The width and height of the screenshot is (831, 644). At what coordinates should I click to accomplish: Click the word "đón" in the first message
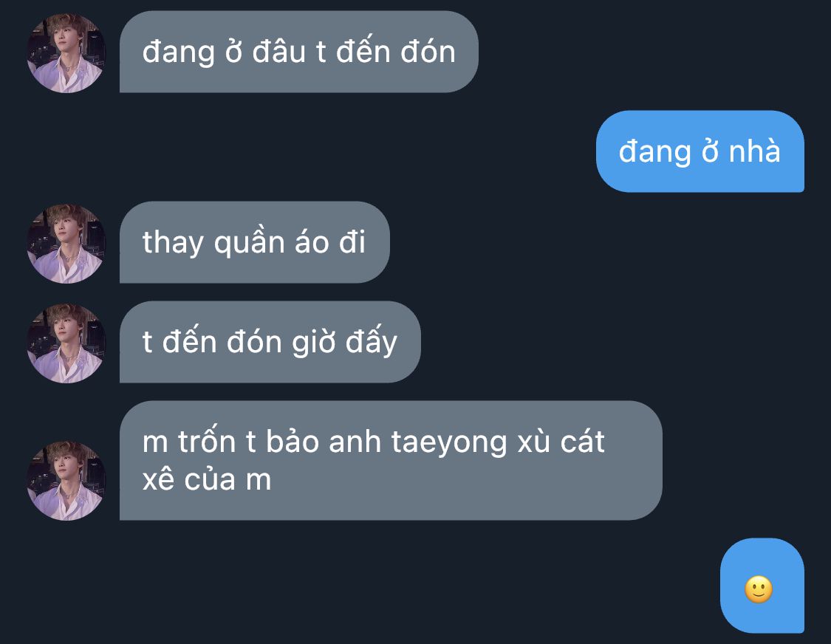428,52
